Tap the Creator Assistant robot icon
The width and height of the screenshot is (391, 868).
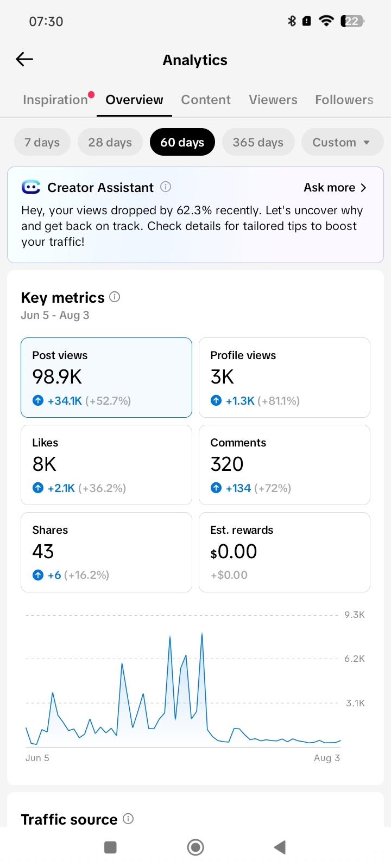point(31,187)
